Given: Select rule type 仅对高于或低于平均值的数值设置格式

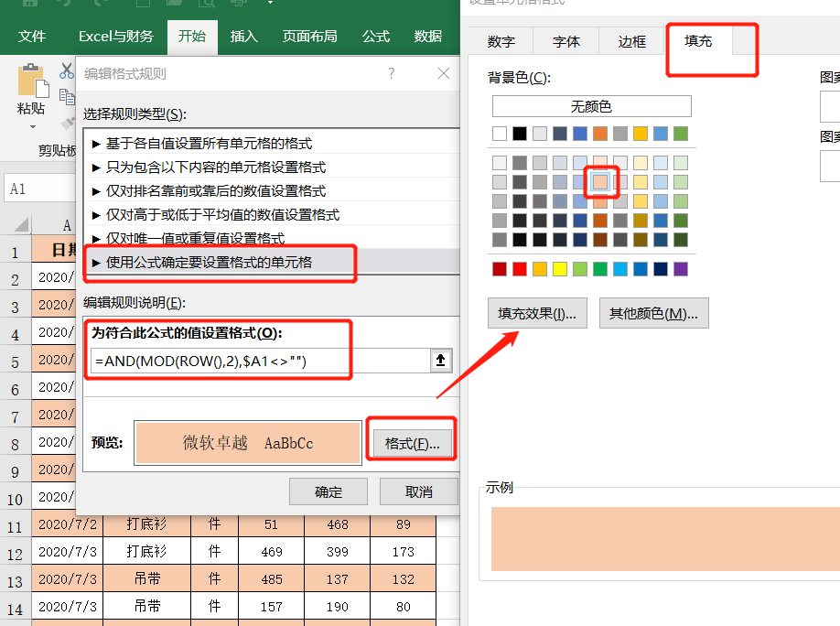Looking at the screenshot, I should click(272, 215).
